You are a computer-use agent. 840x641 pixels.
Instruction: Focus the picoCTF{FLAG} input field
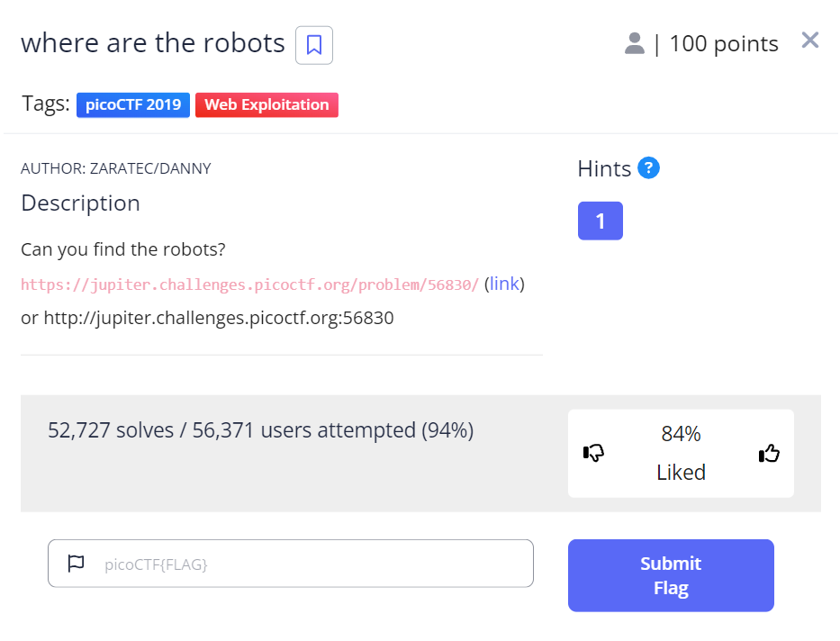(306, 564)
